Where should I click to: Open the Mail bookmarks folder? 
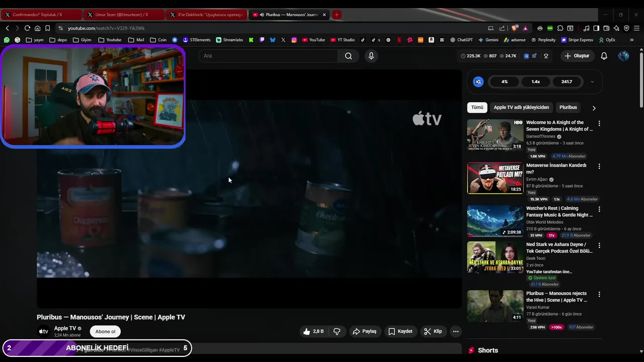click(x=136, y=40)
